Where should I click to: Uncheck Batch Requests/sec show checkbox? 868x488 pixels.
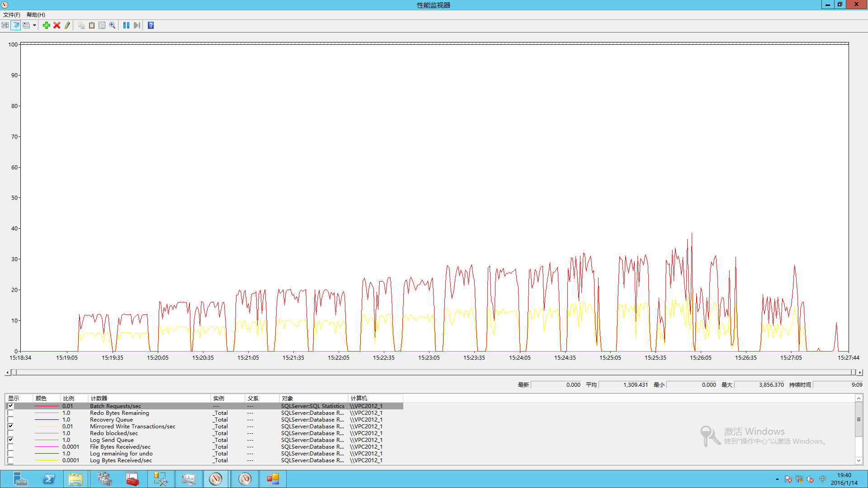[10, 406]
